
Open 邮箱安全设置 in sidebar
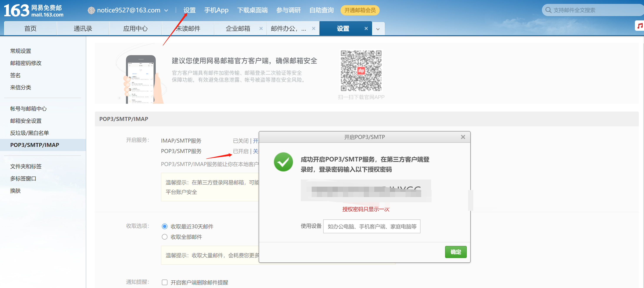pos(26,121)
